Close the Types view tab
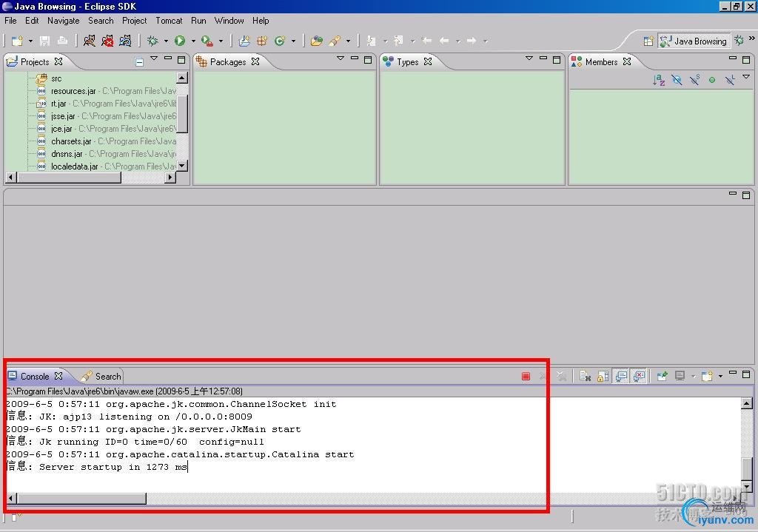Screen dimensions: 758x532 [x=427, y=61]
